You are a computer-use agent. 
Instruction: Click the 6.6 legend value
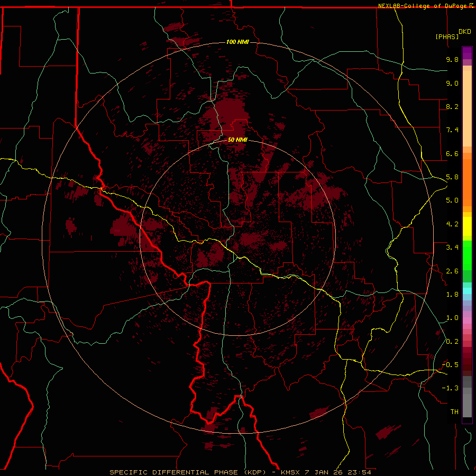coord(452,153)
